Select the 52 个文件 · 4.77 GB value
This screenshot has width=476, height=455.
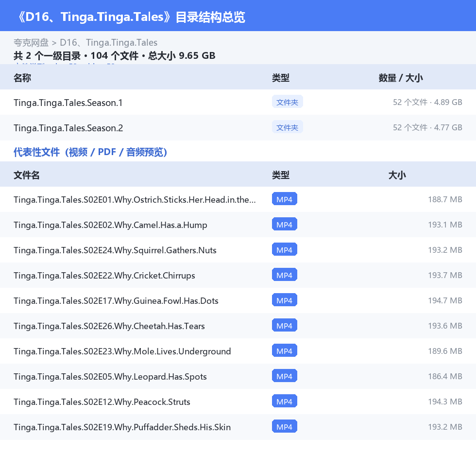coord(427,127)
